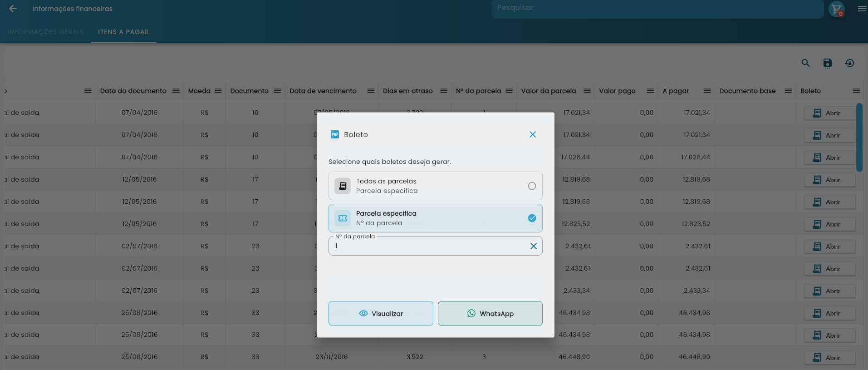Open boleto for first 17.021,34 row

(829, 113)
